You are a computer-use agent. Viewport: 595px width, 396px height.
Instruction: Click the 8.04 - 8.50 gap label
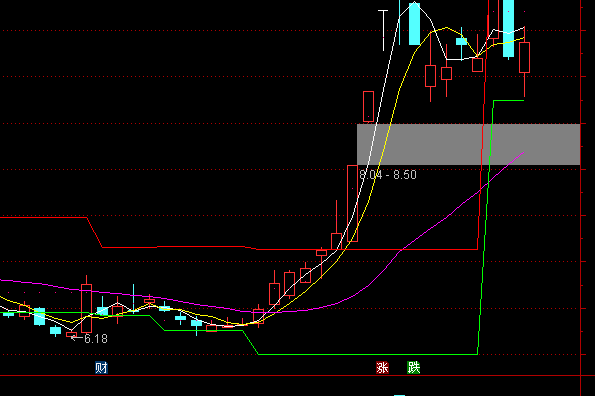pos(388,175)
